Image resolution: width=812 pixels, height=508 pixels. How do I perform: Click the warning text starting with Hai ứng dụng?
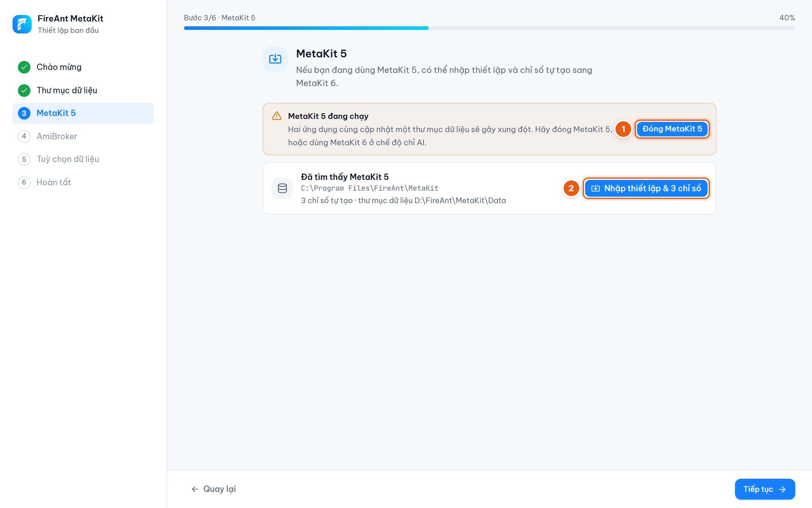click(x=450, y=136)
